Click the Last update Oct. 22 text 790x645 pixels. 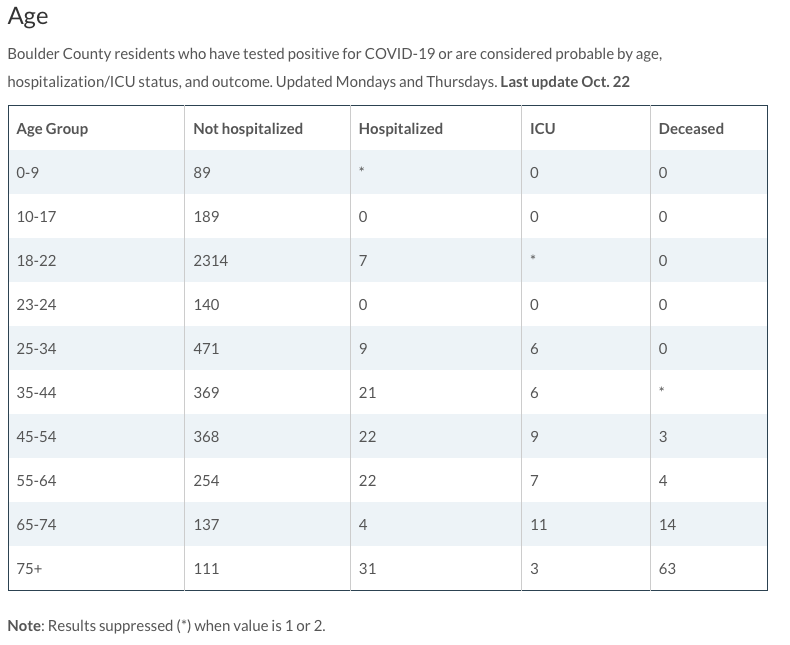pyautogui.click(x=565, y=82)
